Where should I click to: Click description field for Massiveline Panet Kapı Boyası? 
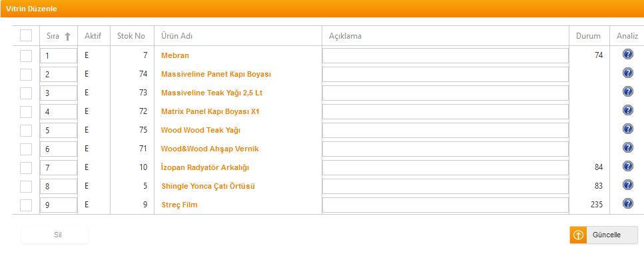446,75
